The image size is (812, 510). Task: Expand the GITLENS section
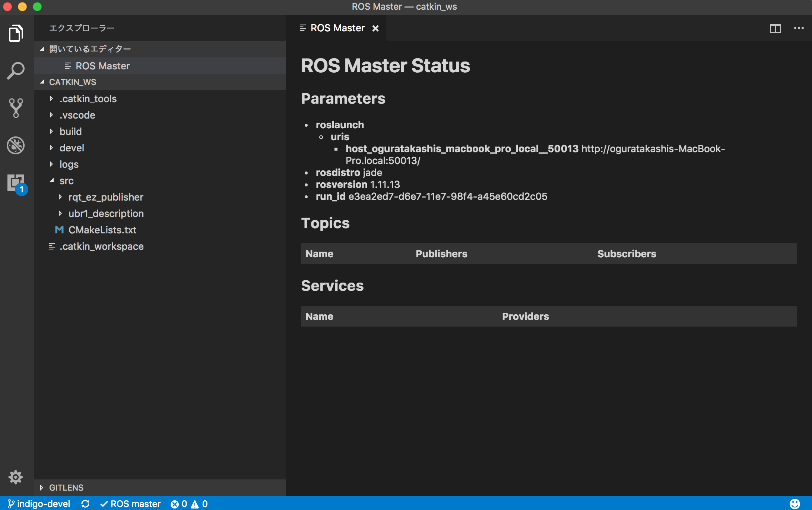[x=160, y=488]
